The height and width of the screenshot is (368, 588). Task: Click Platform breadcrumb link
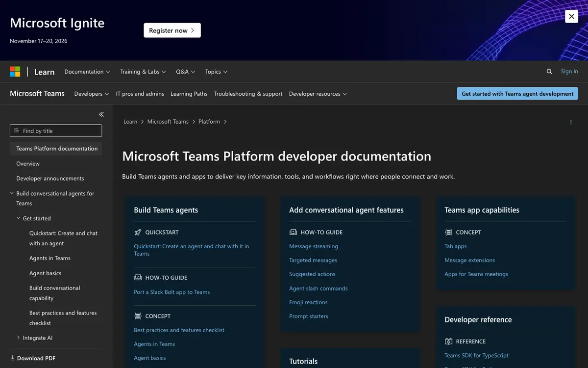209,122
